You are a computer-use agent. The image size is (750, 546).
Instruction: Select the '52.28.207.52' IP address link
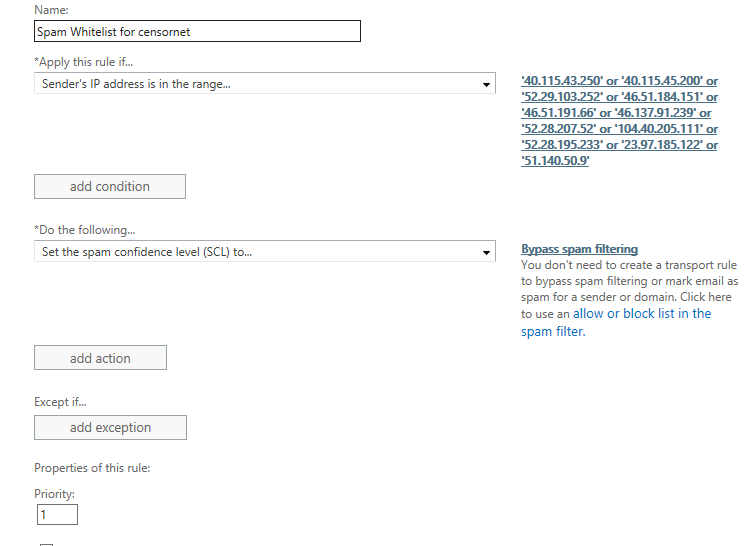point(558,129)
